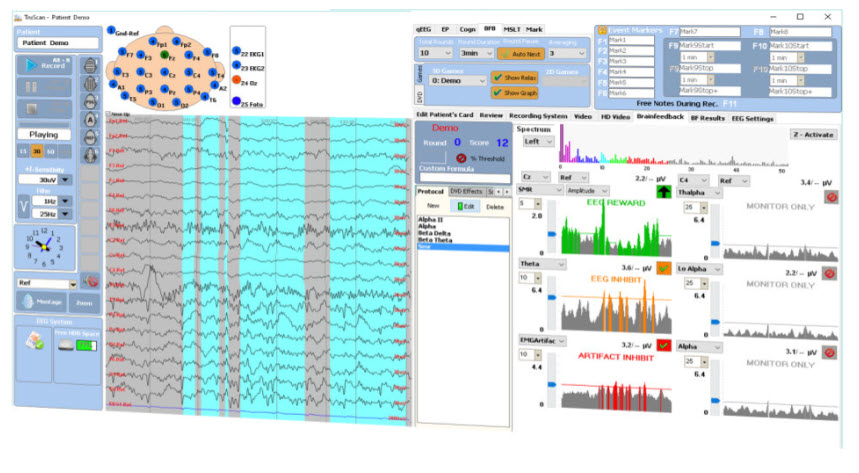Switch to the BF Results tab
Image resolution: width=859 pixels, height=473 pixels.
coord(707,116)
